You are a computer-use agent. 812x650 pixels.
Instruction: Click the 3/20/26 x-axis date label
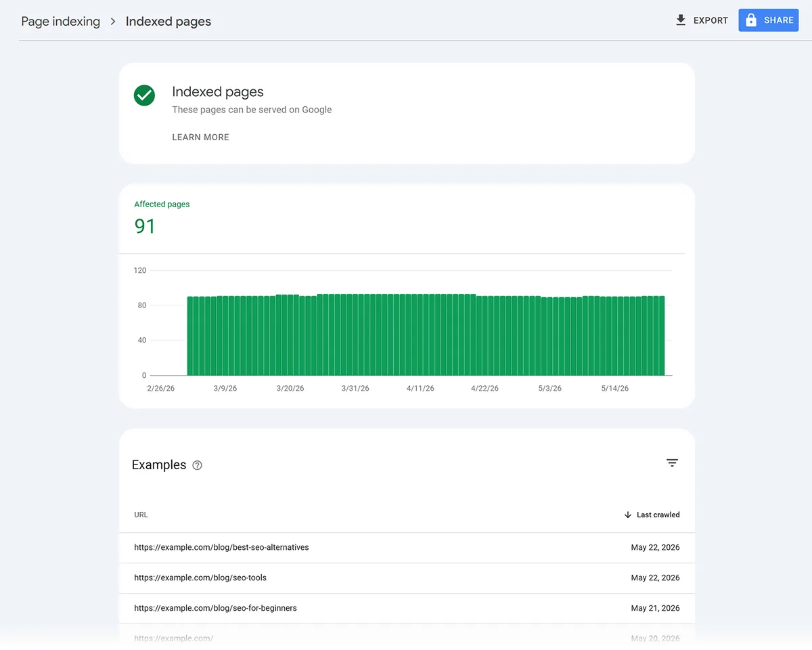[290, 389]
